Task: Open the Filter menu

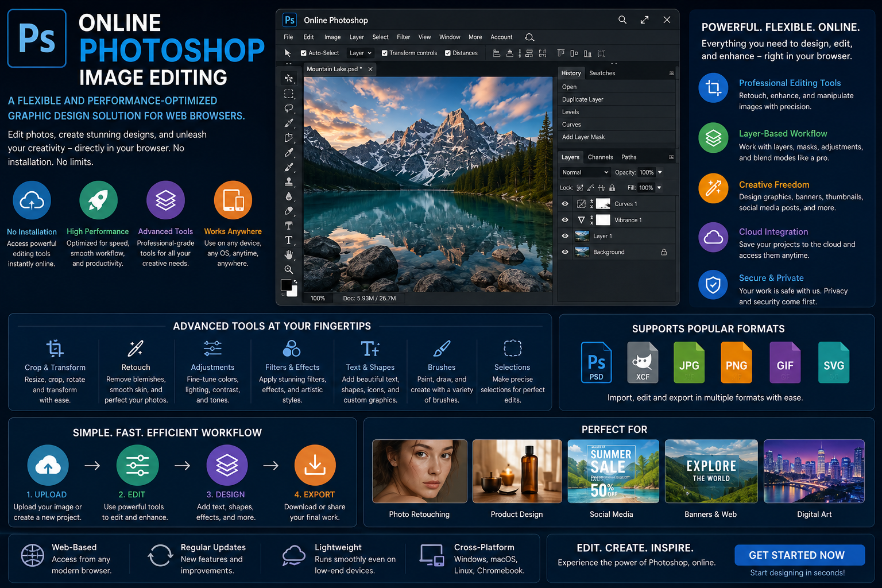Action: coord(404,37)
